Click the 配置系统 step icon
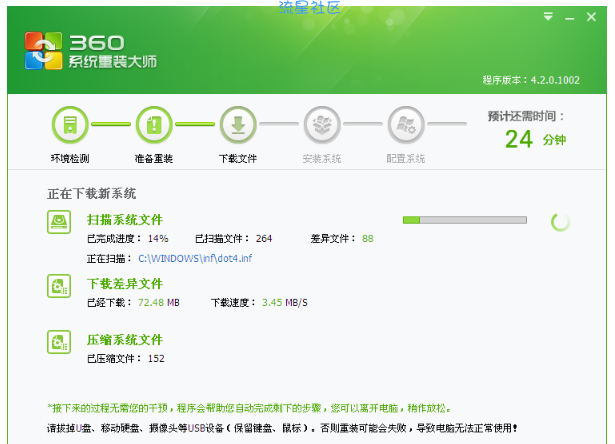This screenshot has height=444, width=615. 406,125
